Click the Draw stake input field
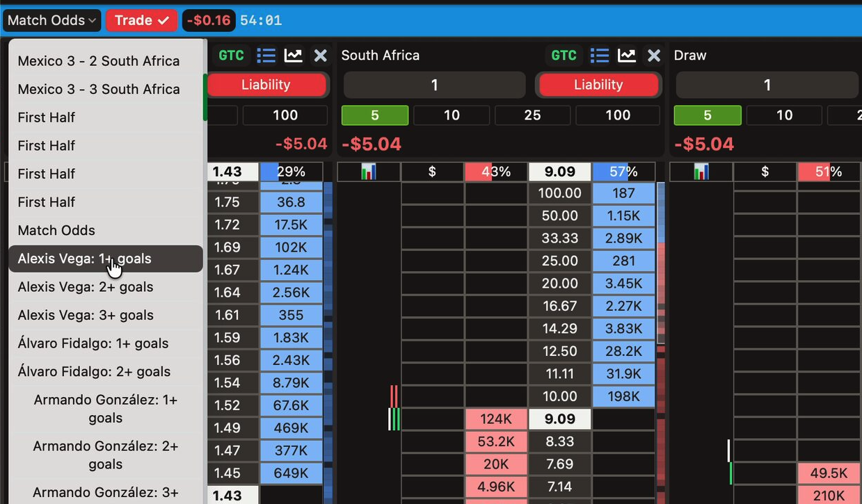Viewport: 862px width, 504px height. [x=767, y=85]
